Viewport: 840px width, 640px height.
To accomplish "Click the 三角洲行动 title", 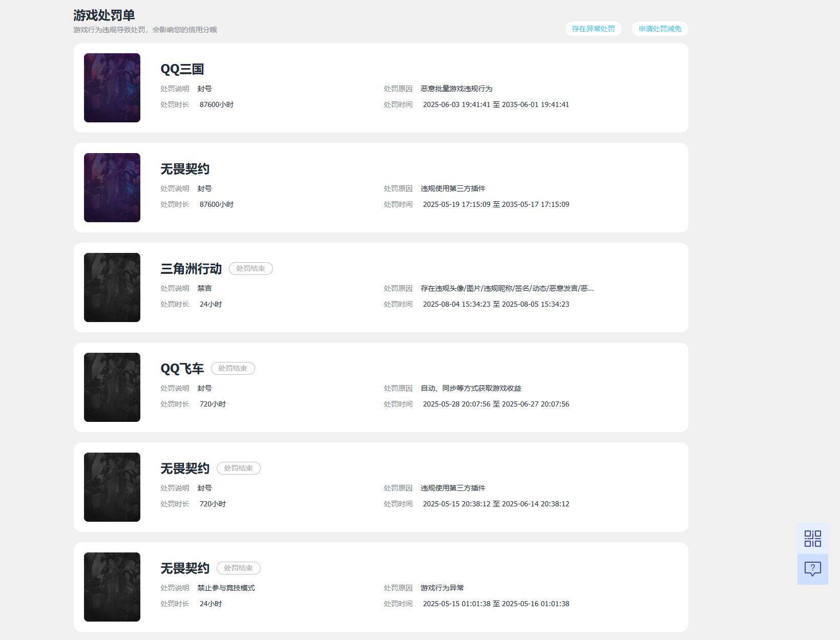I will click(x=191, y=269).
